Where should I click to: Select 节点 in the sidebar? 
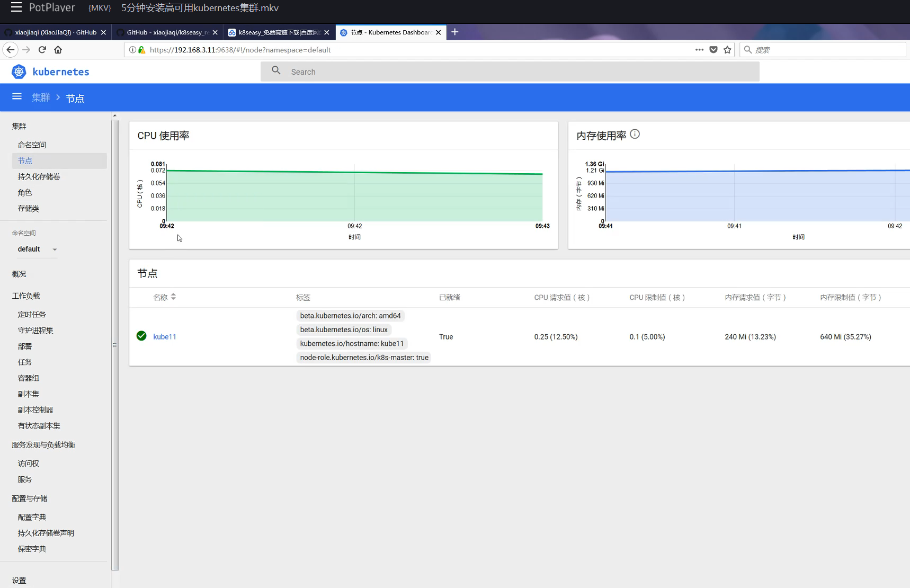59,161
